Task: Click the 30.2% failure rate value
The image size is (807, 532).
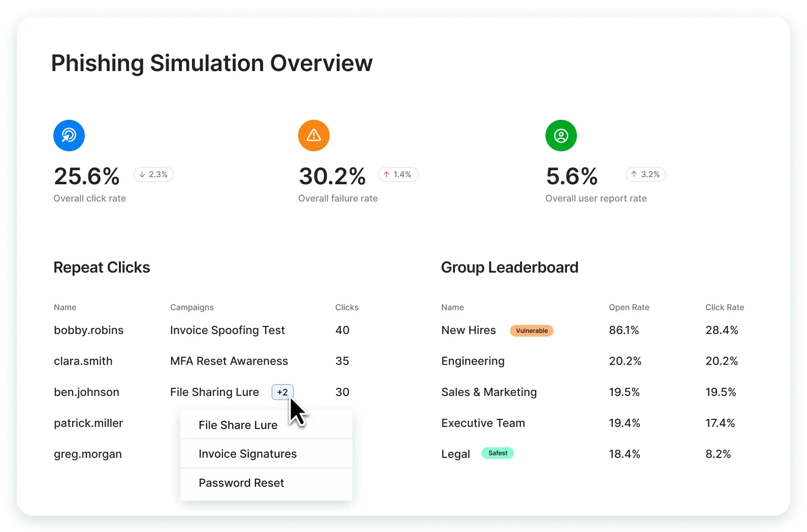Action: pyautogui.click(x=332, y=176)
